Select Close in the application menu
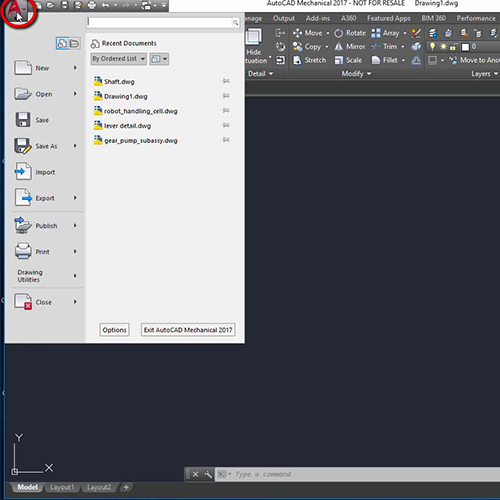 click(45, 302)
